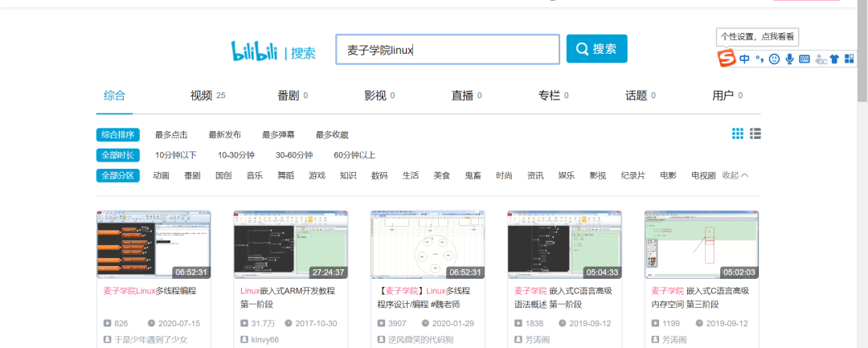The image size is (868, 348).
Task: Filter by 生活 category
Action: 411,176
